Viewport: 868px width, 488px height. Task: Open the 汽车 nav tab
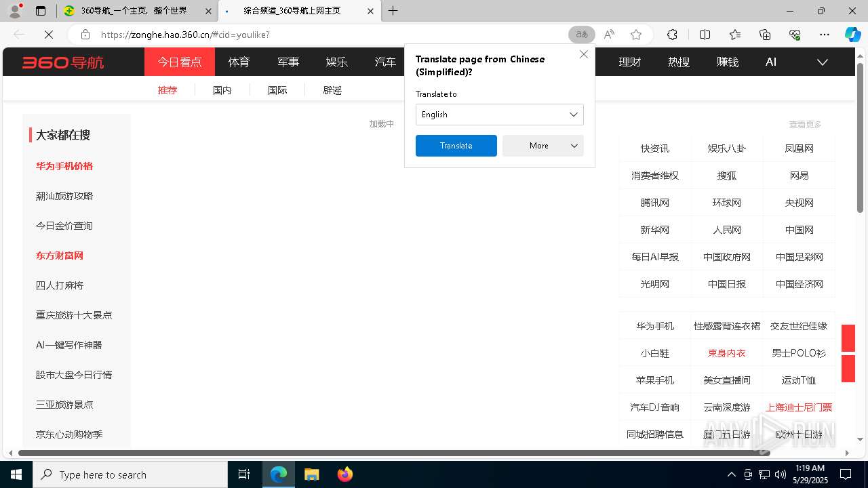click(385, 62)
